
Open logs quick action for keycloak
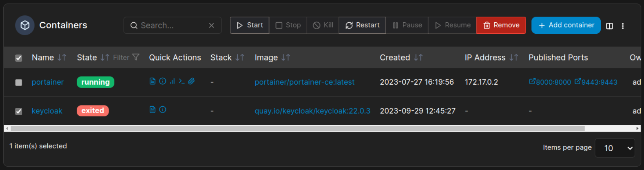click(153, 110)
